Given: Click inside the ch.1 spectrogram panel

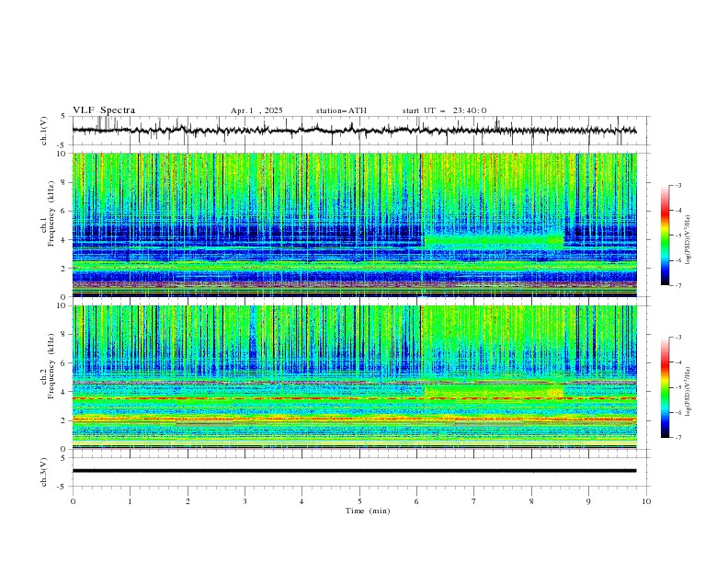Looking at the screenshot, I should pos(354,224).
